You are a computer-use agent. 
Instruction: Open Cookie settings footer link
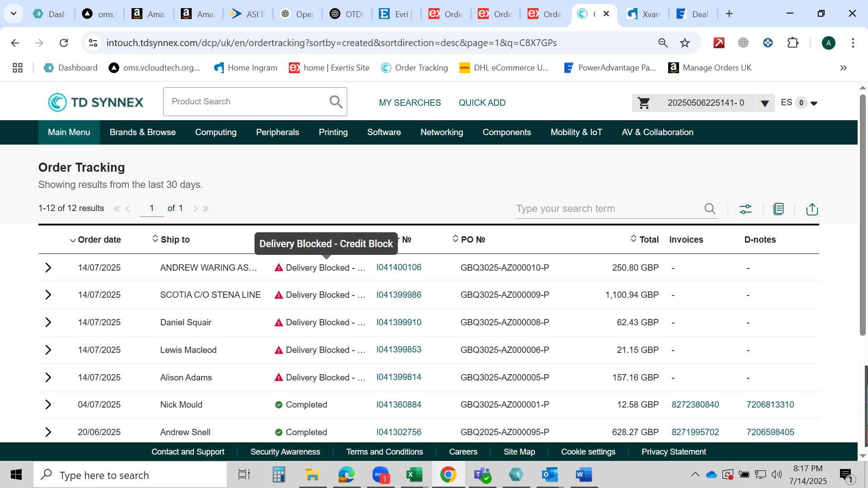click(x=588, y=452)
